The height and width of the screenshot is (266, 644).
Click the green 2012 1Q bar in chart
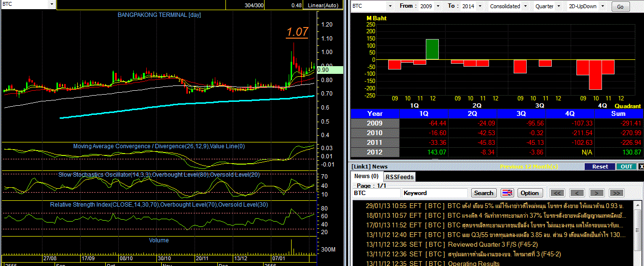pyautogui.click(x=432, y=49)
